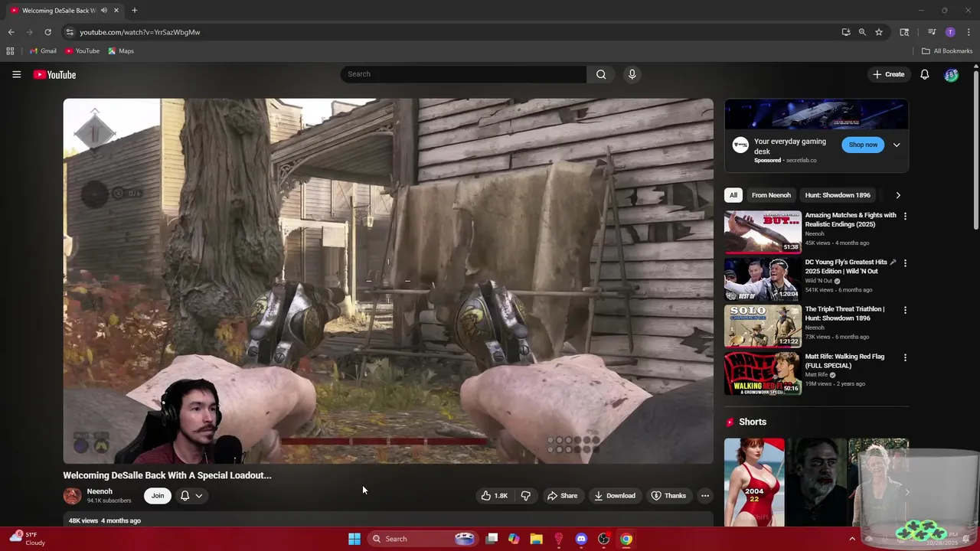Open DC Young Fly's Greatest Hits thumbnail
Viewport: 980px width, 551px height.
tap(763, 279)
